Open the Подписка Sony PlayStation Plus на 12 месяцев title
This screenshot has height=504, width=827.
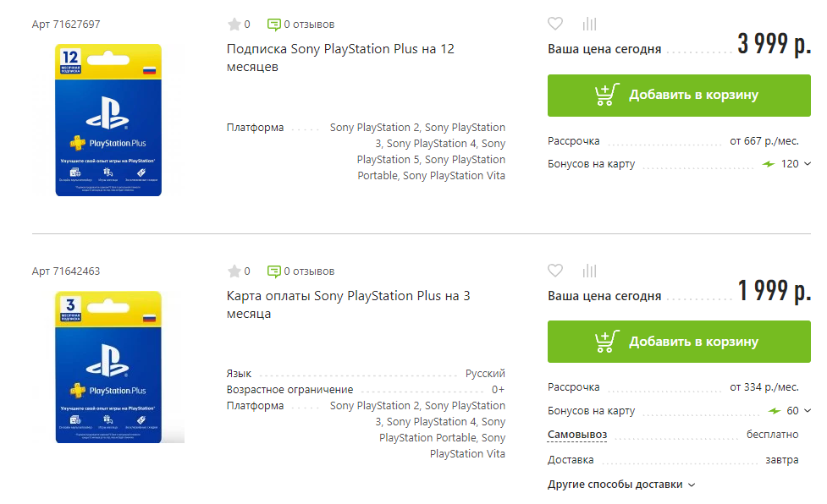(x=340, y=58)
